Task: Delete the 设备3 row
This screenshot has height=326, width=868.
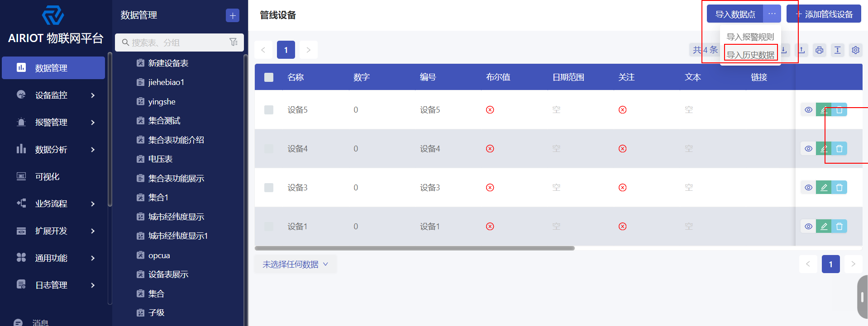Action: [x=839, y=188]
